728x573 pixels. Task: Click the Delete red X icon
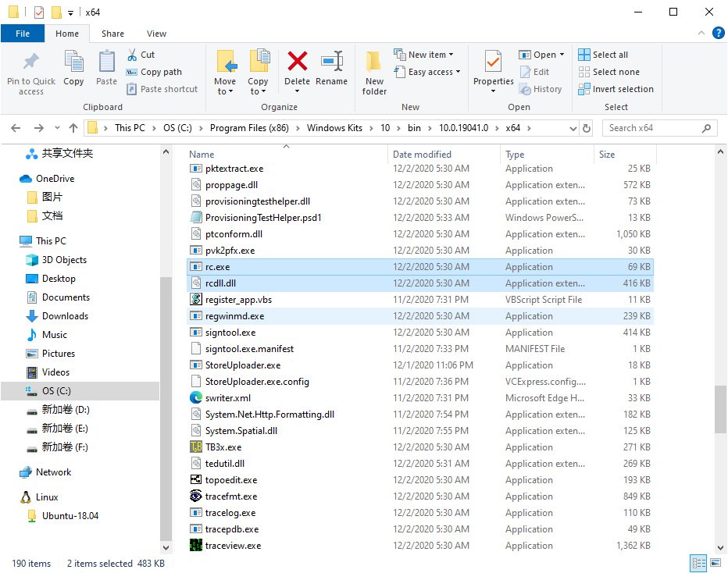(x=297, y=62)
